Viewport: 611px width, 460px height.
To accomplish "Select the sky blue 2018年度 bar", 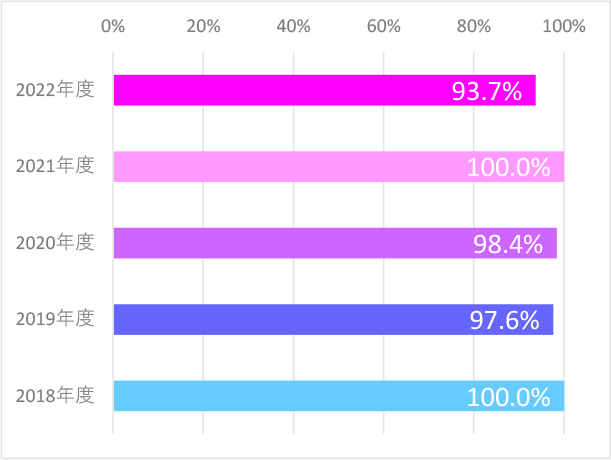I will coord(339,396).
